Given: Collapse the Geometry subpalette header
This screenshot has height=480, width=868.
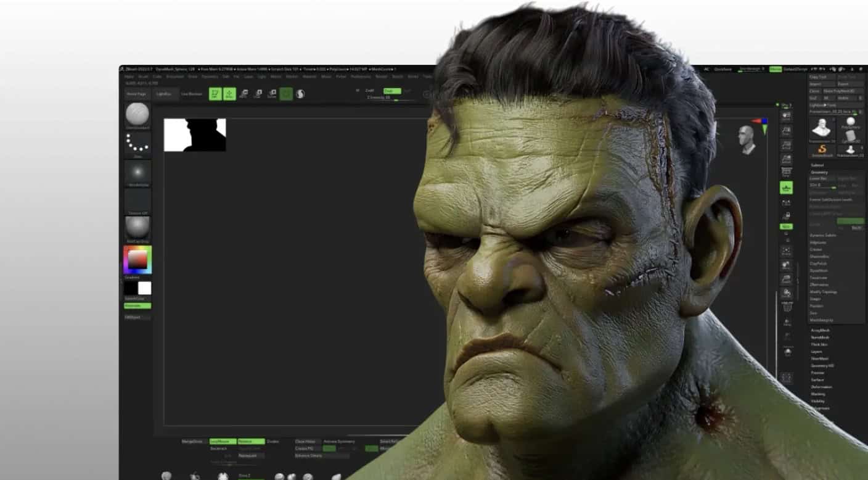Looking at the screenshot, I should (819, 172).
